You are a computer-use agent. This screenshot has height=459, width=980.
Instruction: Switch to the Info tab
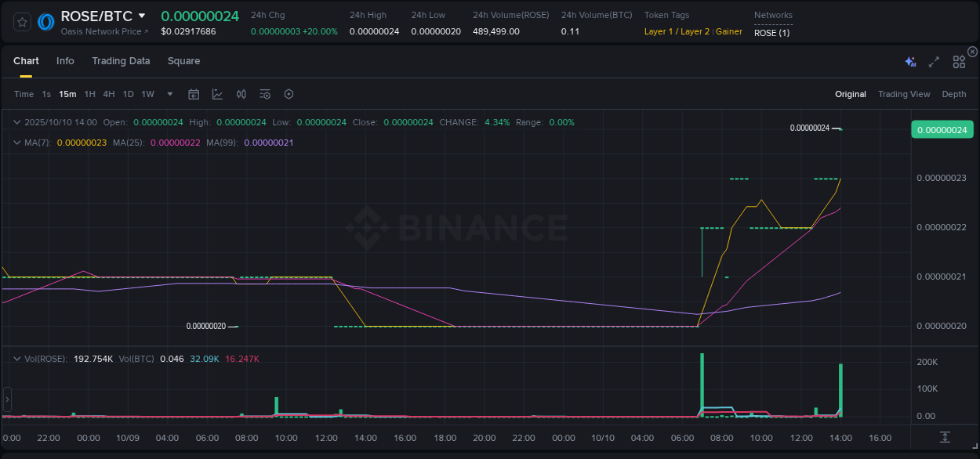(x=65, y=60)
